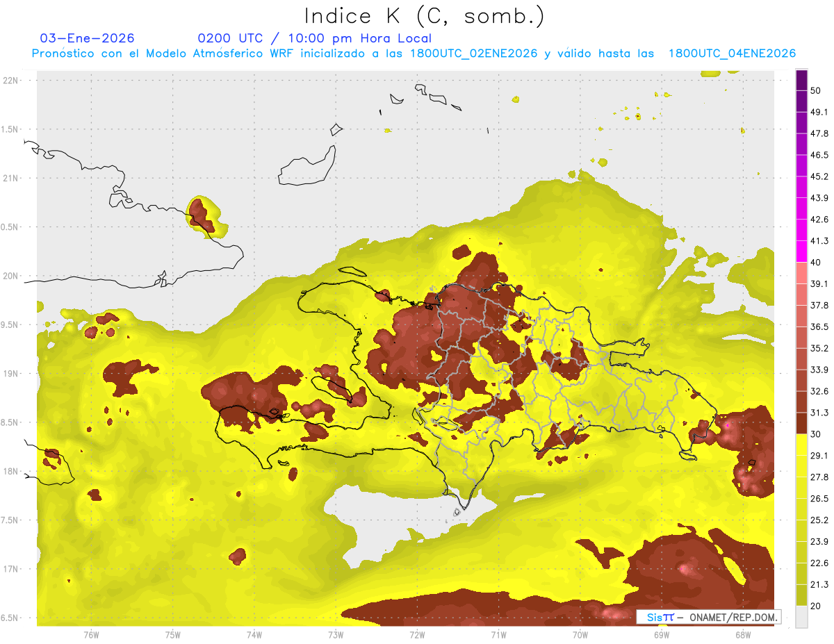Viewport: 834px width, 644px height.
Task: Click the gray swatch below 20
Action: (801, 616)
